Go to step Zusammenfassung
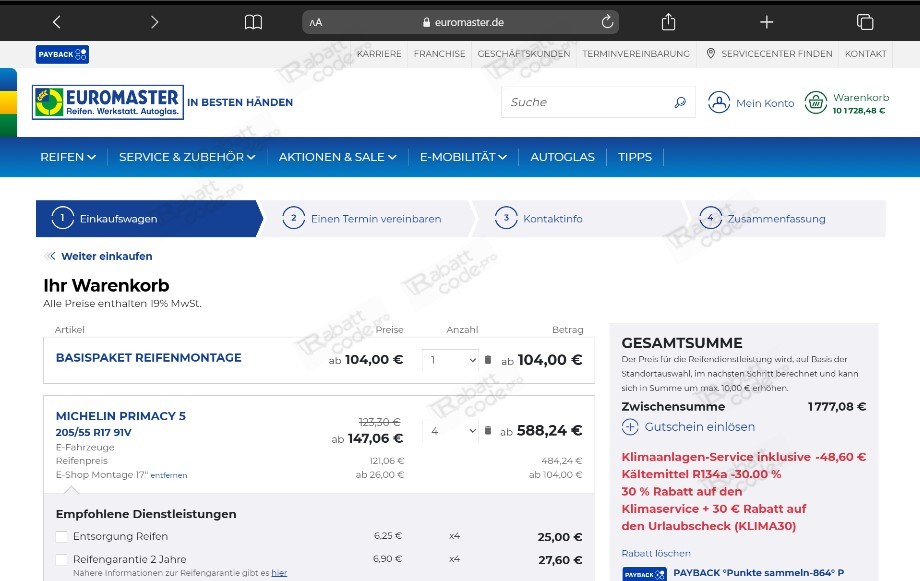The width and height of the screenshot is (920, 581). 776,218
